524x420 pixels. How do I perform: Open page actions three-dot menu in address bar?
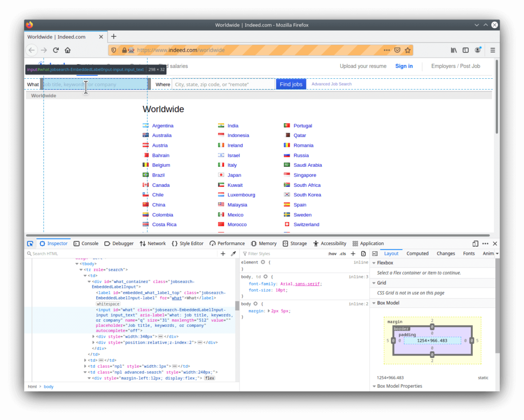(387, 50)
